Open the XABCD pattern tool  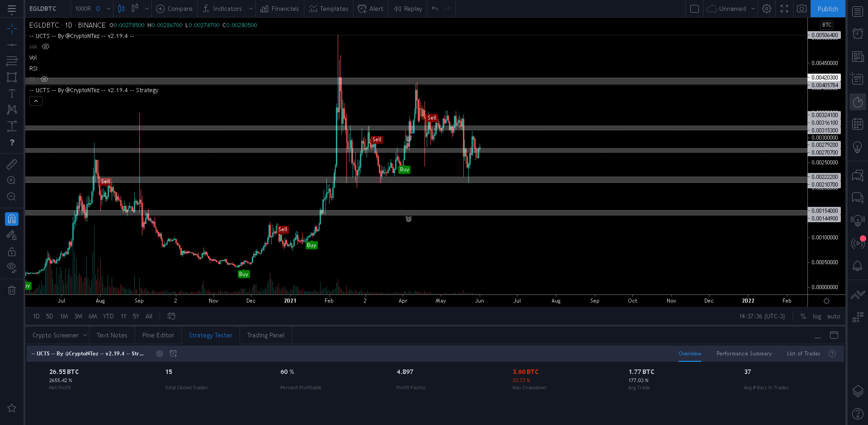click(x=12, y=109)
